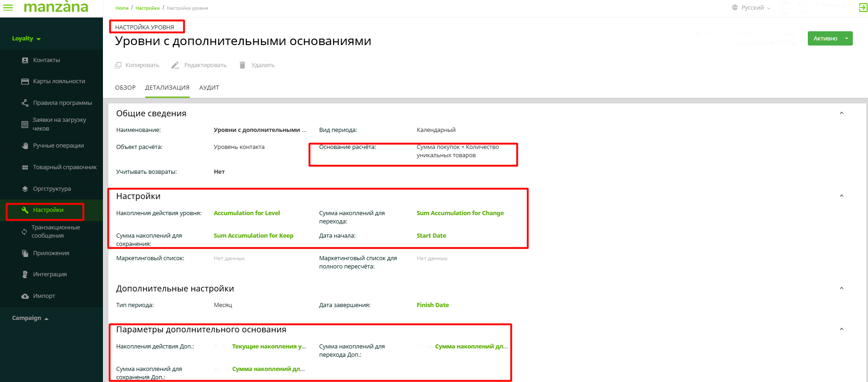Viewport: 868px width, 382px height.
Task: Click the Правила программы share icon
Action: point(25,103)
